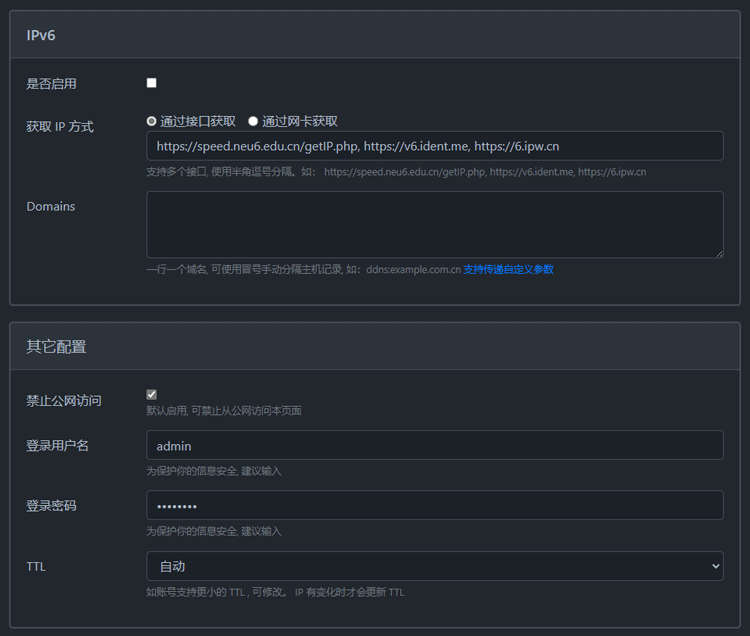This screenshot has height=636, width=750.
Task: Click the 禁止公网访问 label
Action: [x=64, y=401]
